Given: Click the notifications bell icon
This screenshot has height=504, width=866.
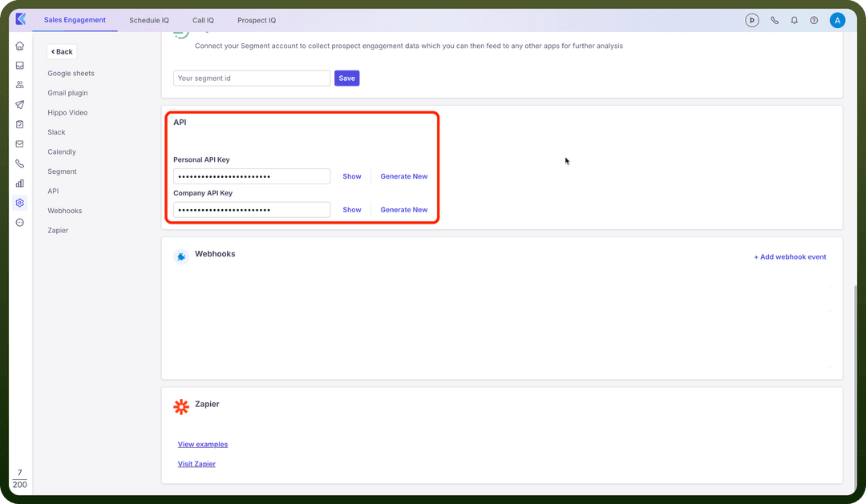Looking at the screenshot, I should (x=794, y=20).
